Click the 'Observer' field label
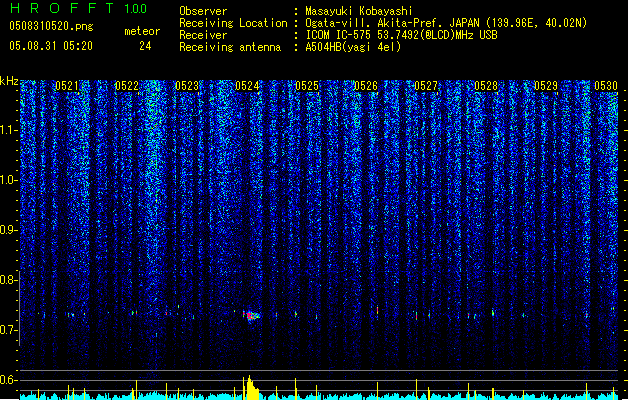This screenshot has height=400, width=629. click(x=203, y=11)
